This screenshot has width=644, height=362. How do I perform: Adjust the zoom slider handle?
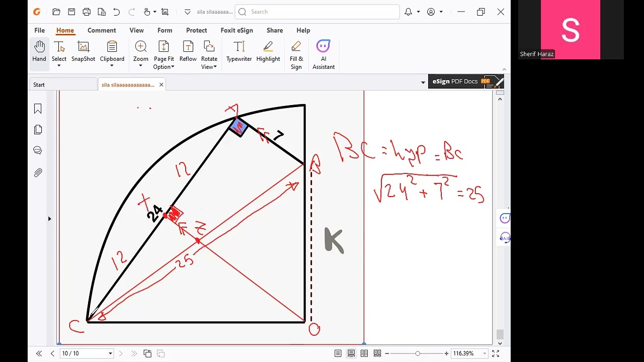(418, 353)
